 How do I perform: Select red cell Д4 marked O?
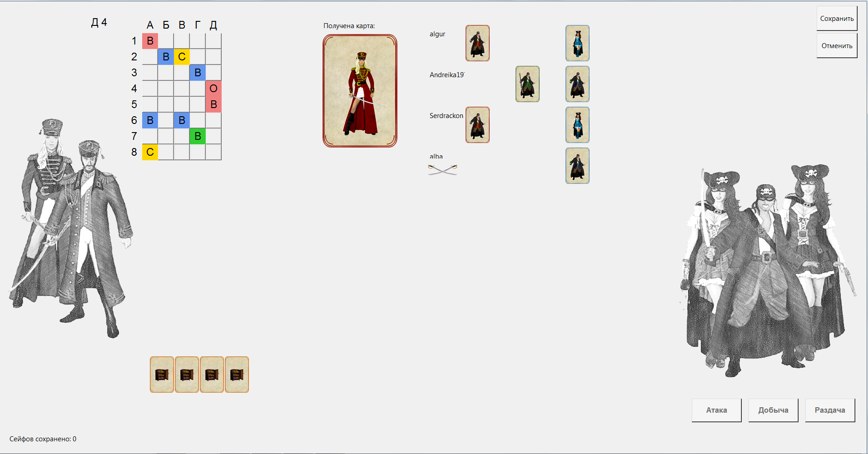click(x=213, y=89)
